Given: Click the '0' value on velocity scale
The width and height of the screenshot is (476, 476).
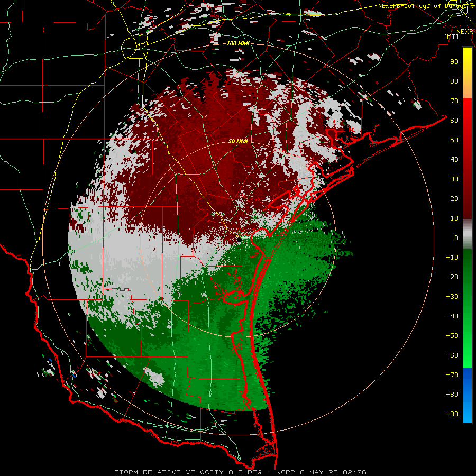Looking at the screenshot, I should coord(456,237).
